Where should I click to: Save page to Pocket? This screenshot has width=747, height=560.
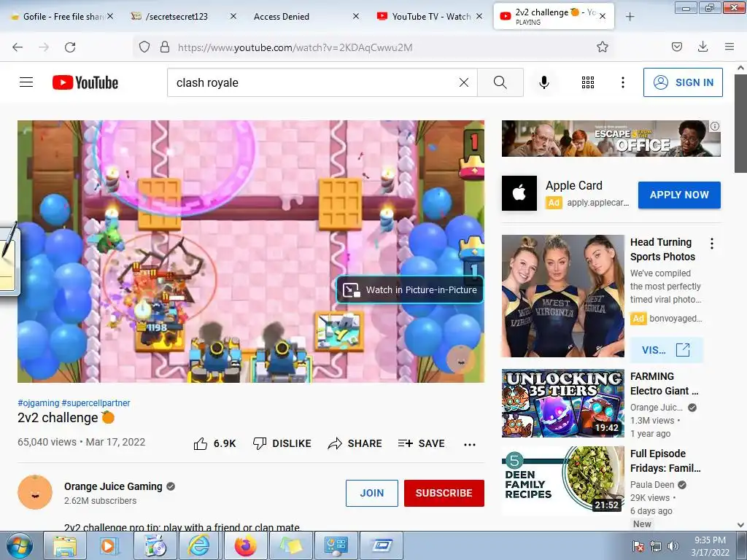tap(677, 47)
